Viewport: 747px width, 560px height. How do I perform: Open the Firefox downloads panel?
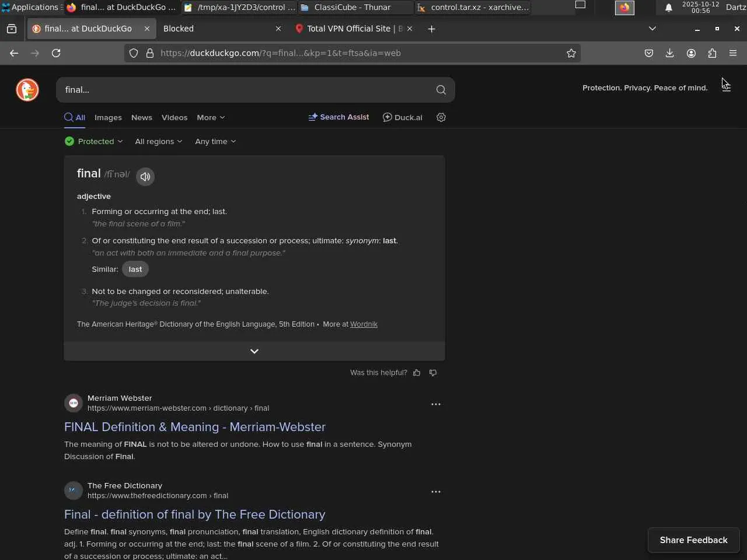(x=670, y=53)
